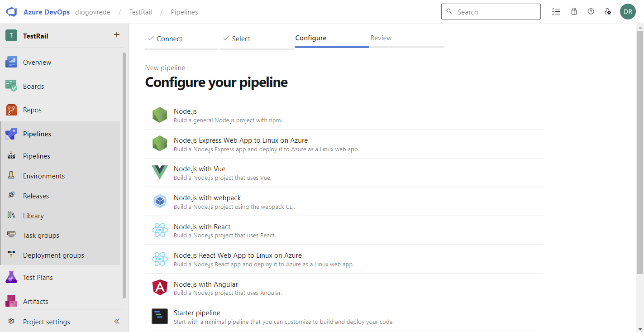Click the plus button beside TestRail
The height and width of the screenshot is (332, 644).
[117, 35]
